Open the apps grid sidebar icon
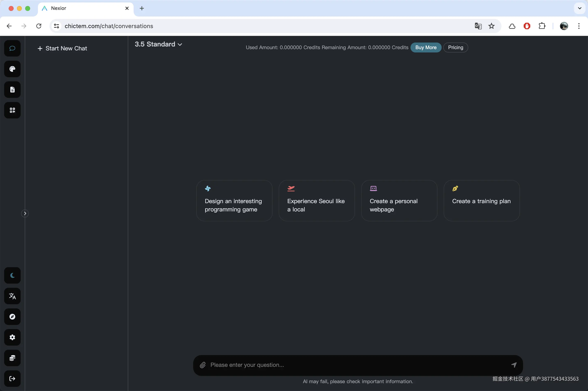Screen dimensions: 588x391 click(12, 110)
